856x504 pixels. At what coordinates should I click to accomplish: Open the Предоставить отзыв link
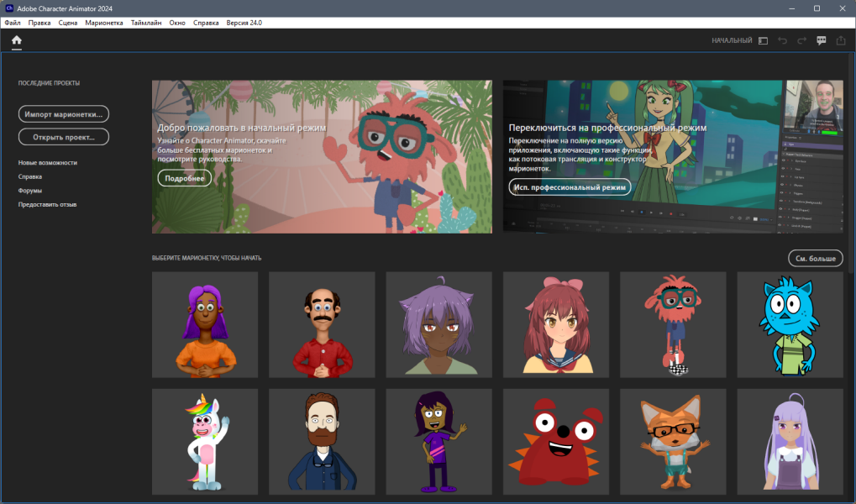pos(48,205)
